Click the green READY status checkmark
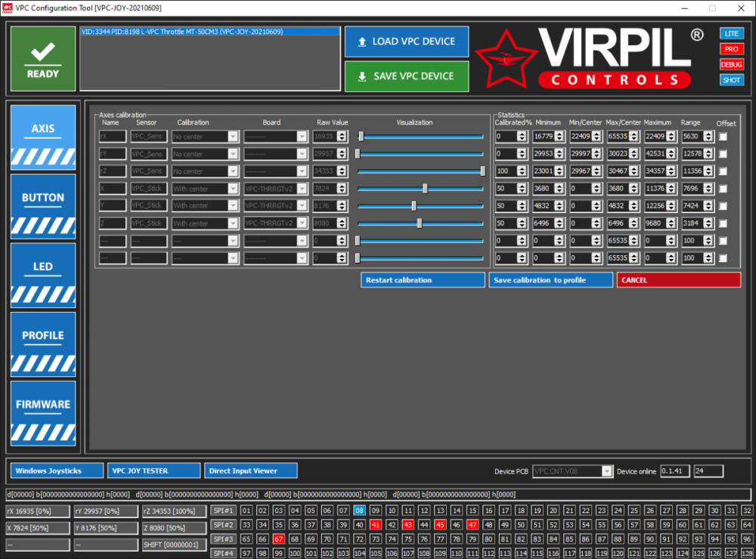 [x=43, y=58]
